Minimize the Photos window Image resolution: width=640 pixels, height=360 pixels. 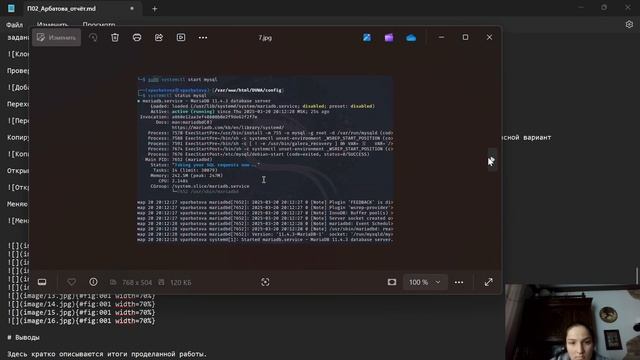(x=441, y=37)
